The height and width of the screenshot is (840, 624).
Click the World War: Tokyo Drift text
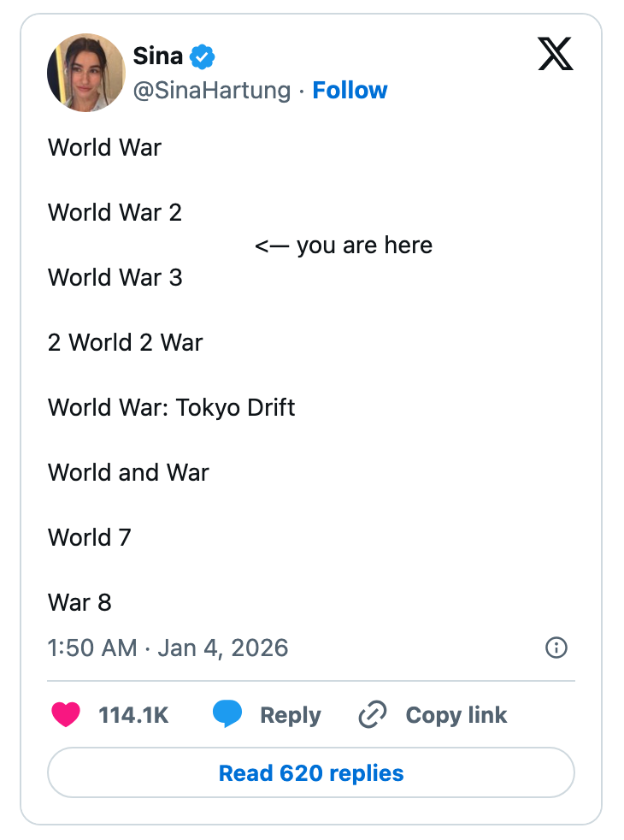pos(171,408)
